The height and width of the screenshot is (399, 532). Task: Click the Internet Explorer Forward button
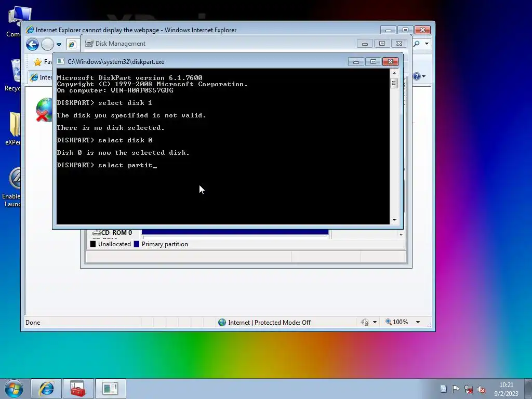47,45
